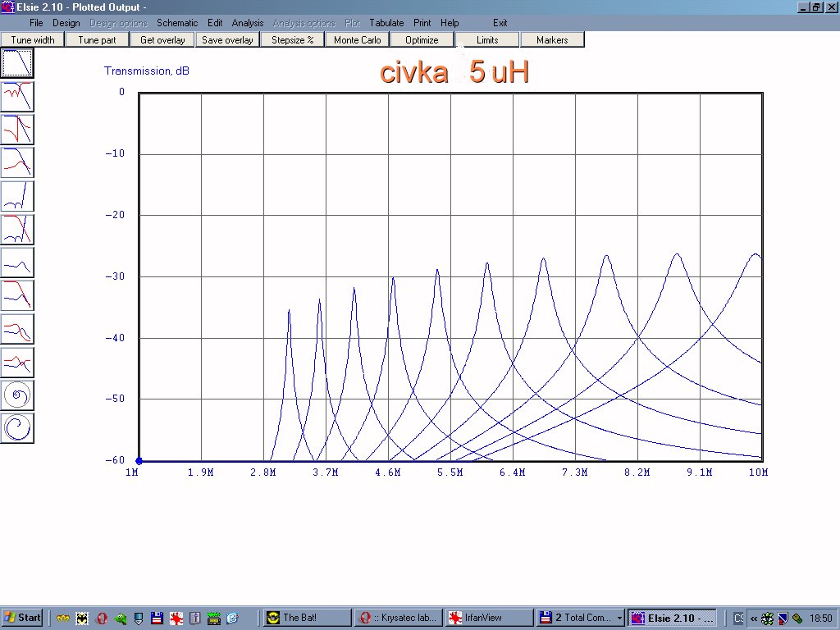Click the blue marker dot at plot origin
840x630 pixels.
coord(139,461)
